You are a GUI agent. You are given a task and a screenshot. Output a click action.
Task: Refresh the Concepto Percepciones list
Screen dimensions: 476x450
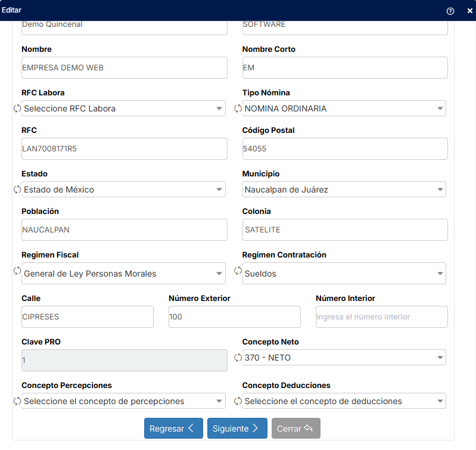(17, 401)
